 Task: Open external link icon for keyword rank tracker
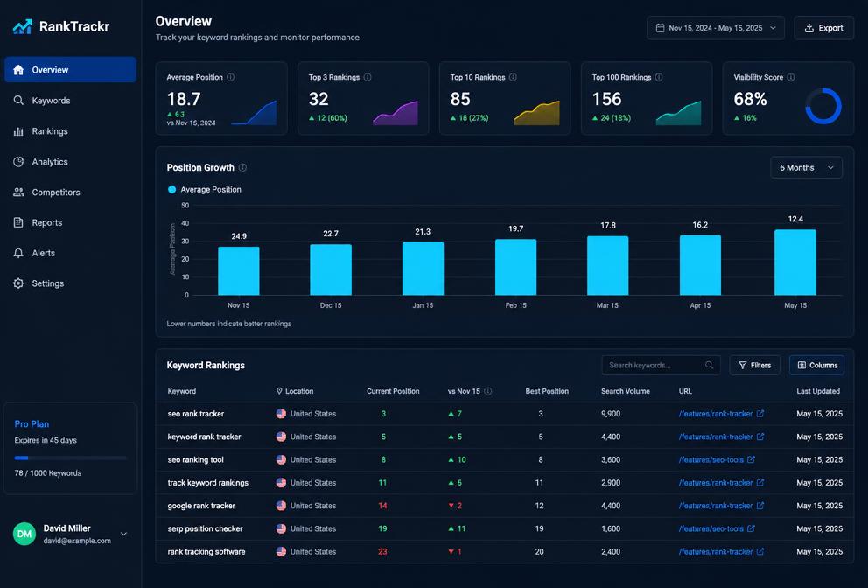(x=760, y=437)
